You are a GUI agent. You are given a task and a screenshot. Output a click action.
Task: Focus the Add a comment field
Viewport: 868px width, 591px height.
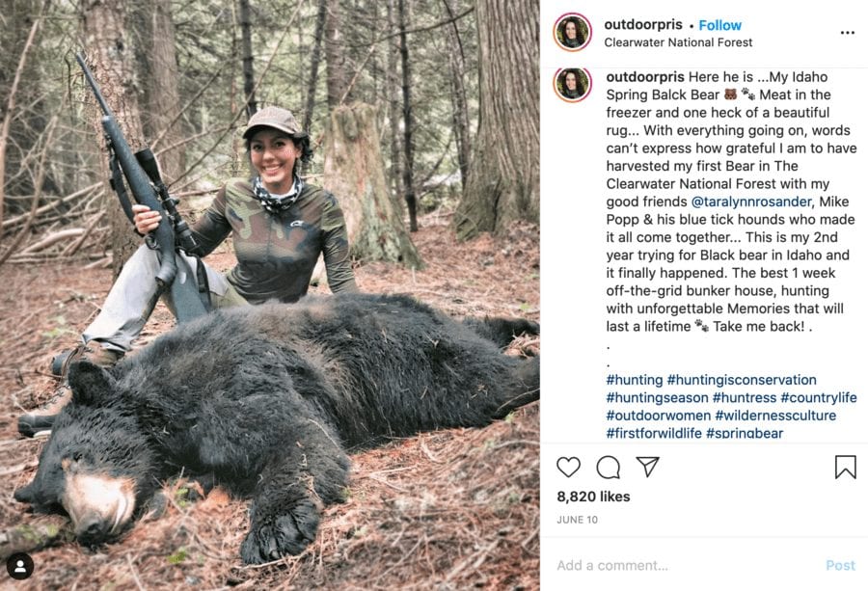675,565
